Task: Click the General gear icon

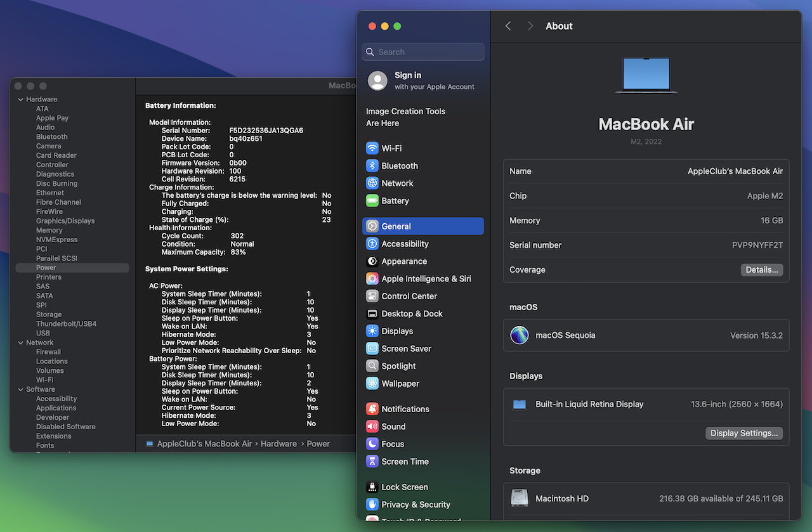Action: pyautogui.click(x=372, y=226)
